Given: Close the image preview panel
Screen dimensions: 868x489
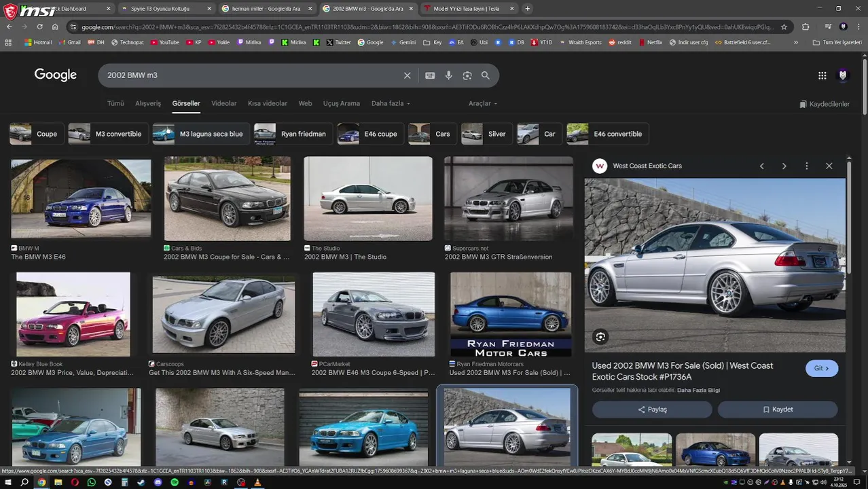Looking at the screenshot, I should [x=829, y=166].
